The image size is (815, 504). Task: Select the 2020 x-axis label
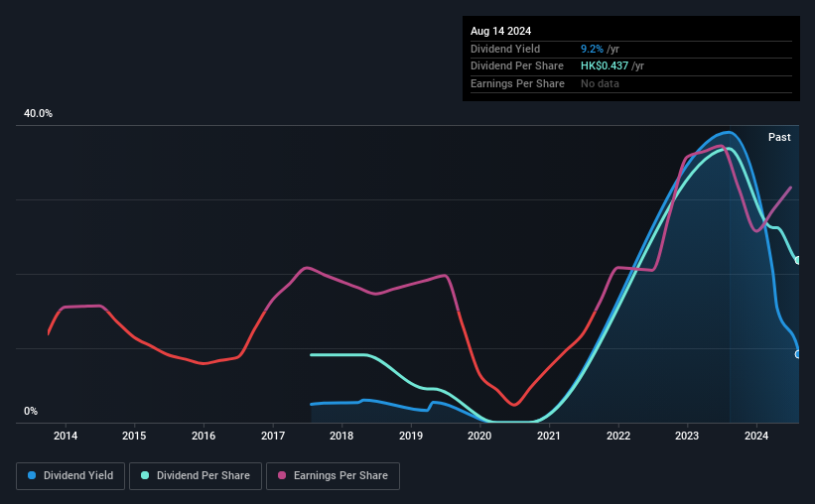coord(479,436)
